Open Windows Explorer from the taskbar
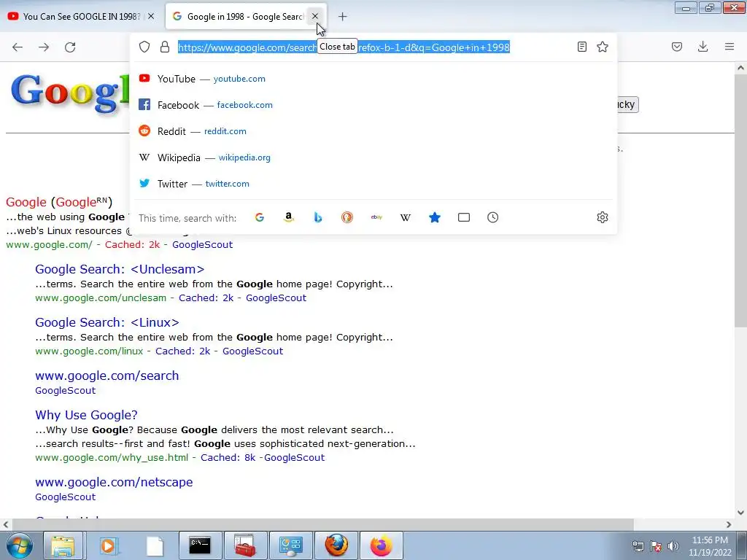This screenshot has height=560, width=747. point(63,545)
